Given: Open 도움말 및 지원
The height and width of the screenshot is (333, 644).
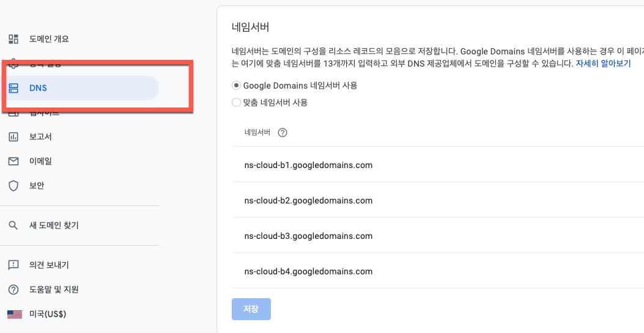Looking at the screenshot, I should [x=54, y=290].
